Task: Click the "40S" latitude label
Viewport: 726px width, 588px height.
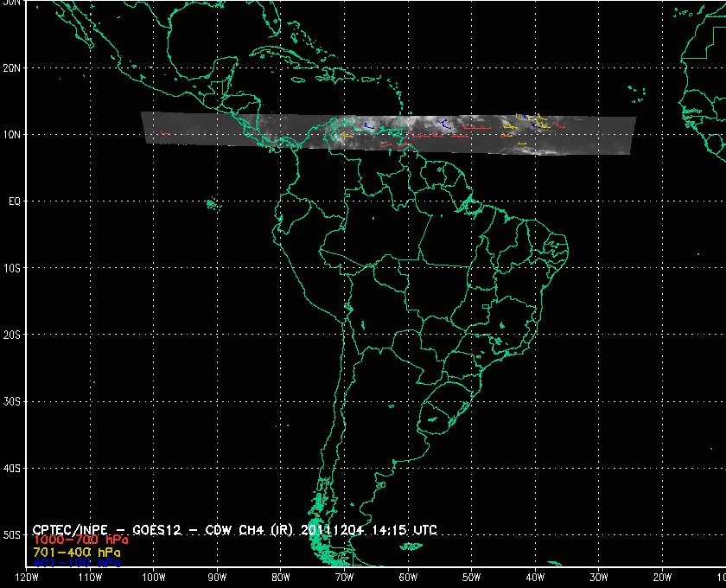Action: (x=11, y=469)
